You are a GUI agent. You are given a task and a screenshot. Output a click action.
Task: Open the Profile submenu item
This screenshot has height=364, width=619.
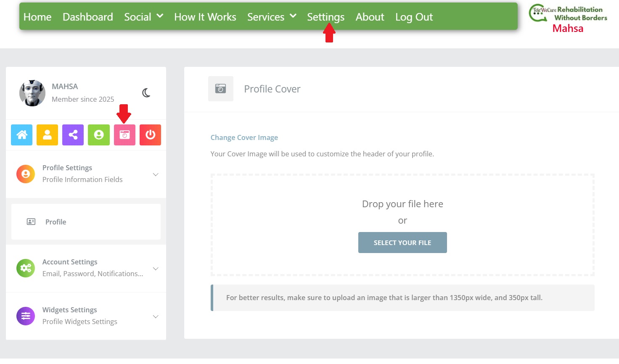86,222
